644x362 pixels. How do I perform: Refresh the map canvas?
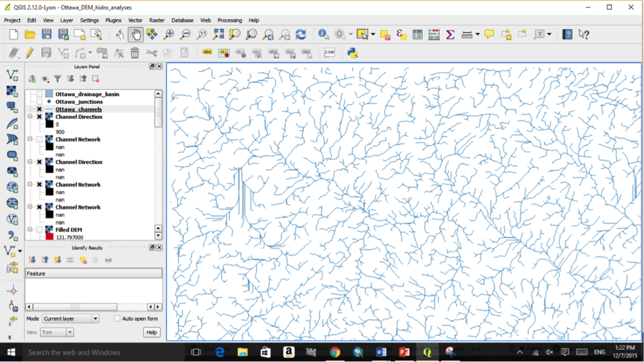(301, 35)
